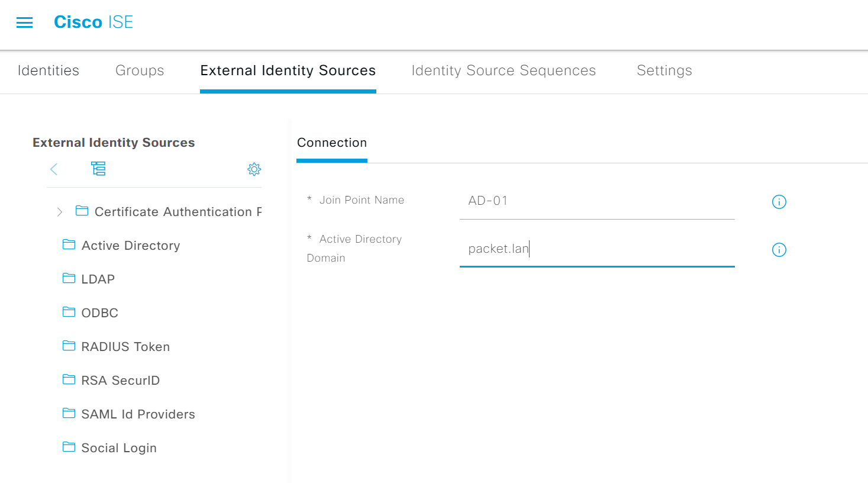Image resolution: width=868 pixels, height=483 pixels.
Task: Select the External Identity Sources tab
Action: 288,70
